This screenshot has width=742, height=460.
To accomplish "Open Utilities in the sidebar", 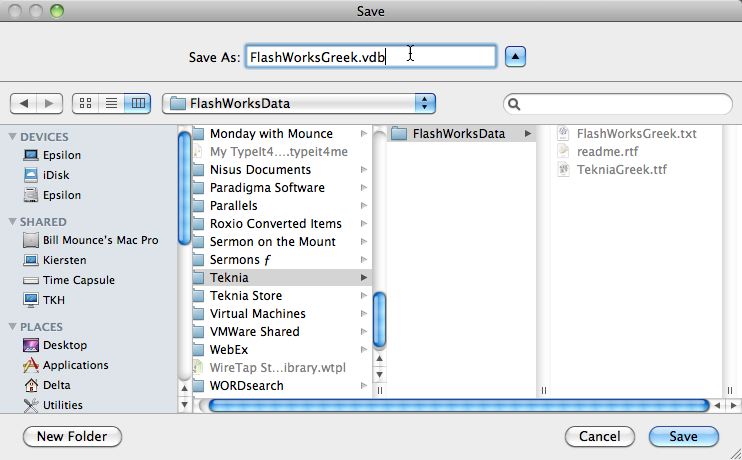I will [x=62, y=405].
